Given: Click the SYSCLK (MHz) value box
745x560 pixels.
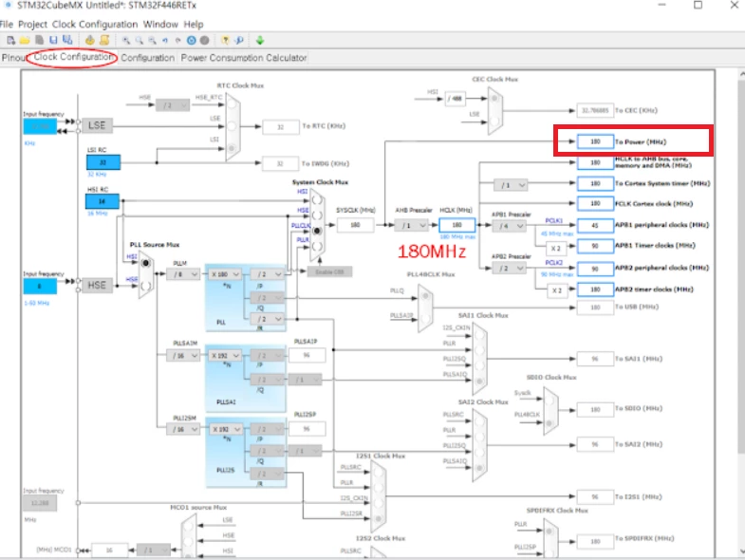Looking at the screenshot, I should [x=355, y=225].
